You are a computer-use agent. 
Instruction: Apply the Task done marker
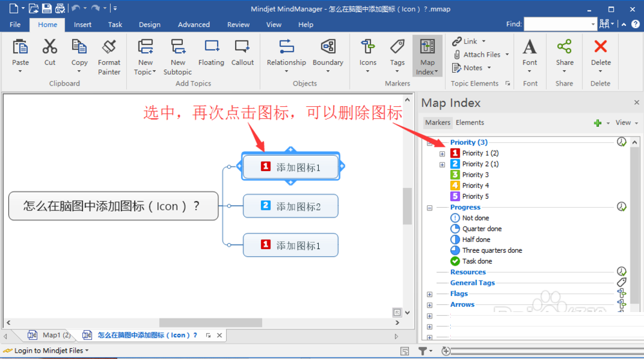click(x=471, y=261)
